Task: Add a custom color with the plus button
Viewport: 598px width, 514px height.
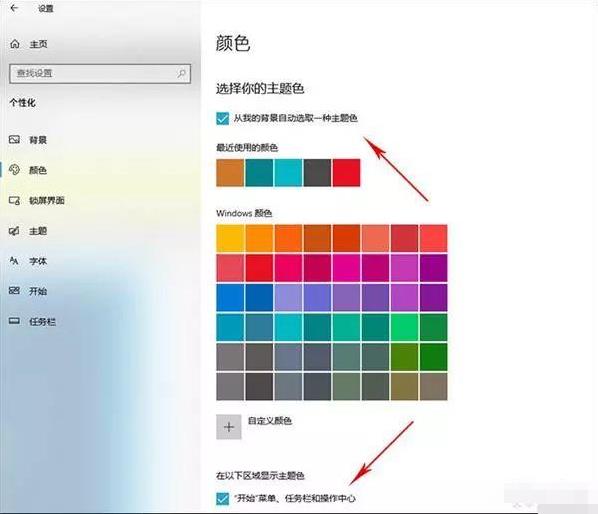Action: coord(229,427)
